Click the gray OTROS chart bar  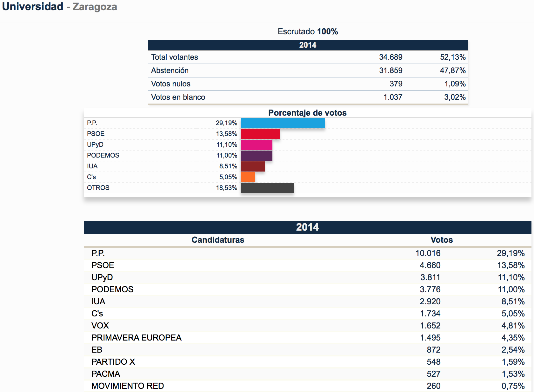pos(267,188)
